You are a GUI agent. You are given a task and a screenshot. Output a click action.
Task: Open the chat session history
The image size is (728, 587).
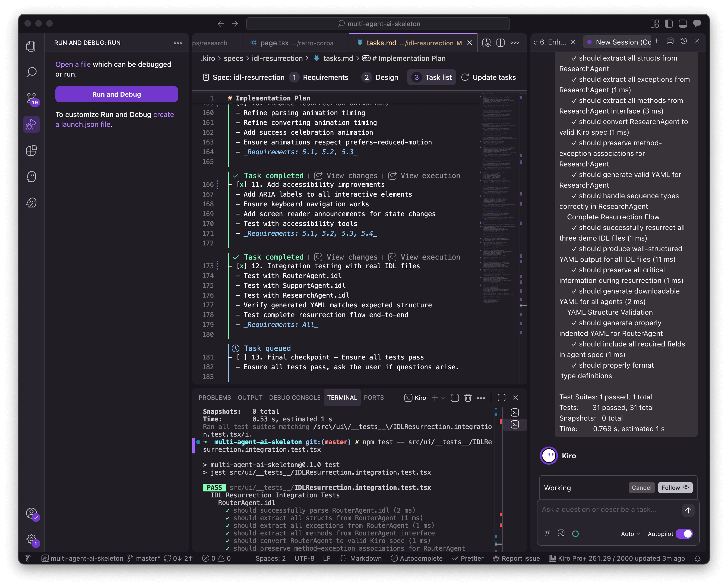click(x=683, y=41)
